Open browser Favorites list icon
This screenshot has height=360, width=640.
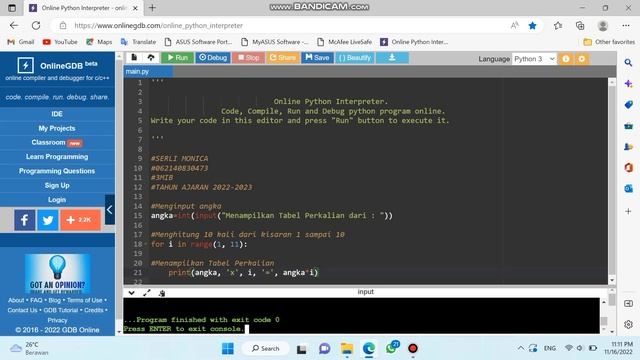558,26
